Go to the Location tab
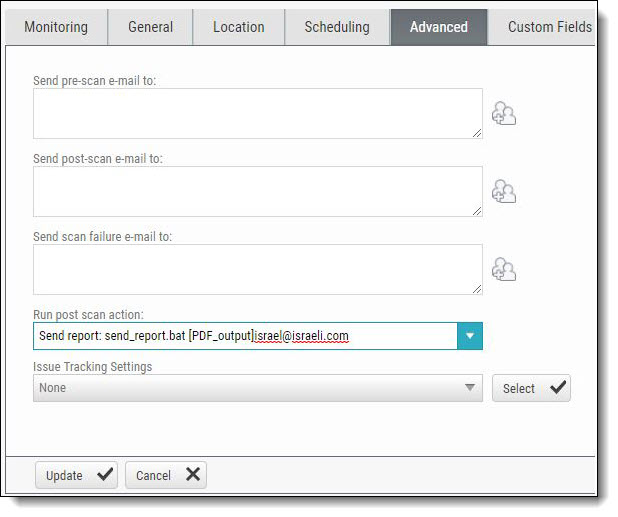The height and width of the screenshot is (517, 618). 238,27
